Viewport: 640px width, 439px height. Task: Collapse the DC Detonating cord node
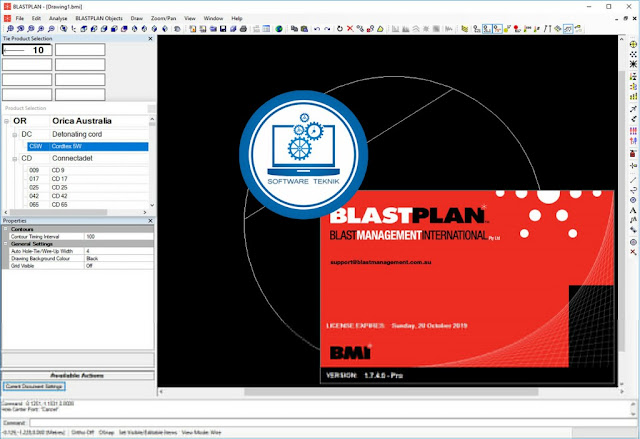[x=15, y=135]
